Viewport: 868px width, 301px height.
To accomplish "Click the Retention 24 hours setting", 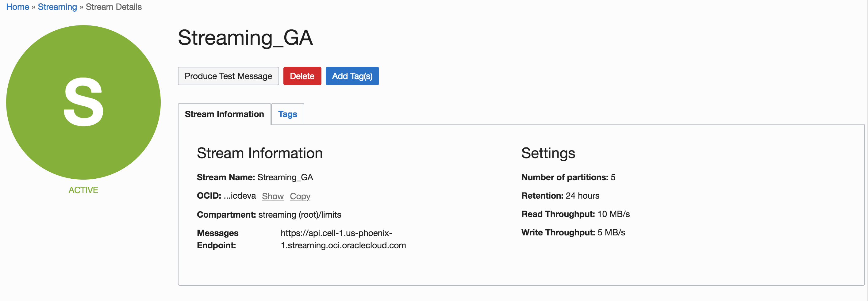I will (x=560, y=196).
